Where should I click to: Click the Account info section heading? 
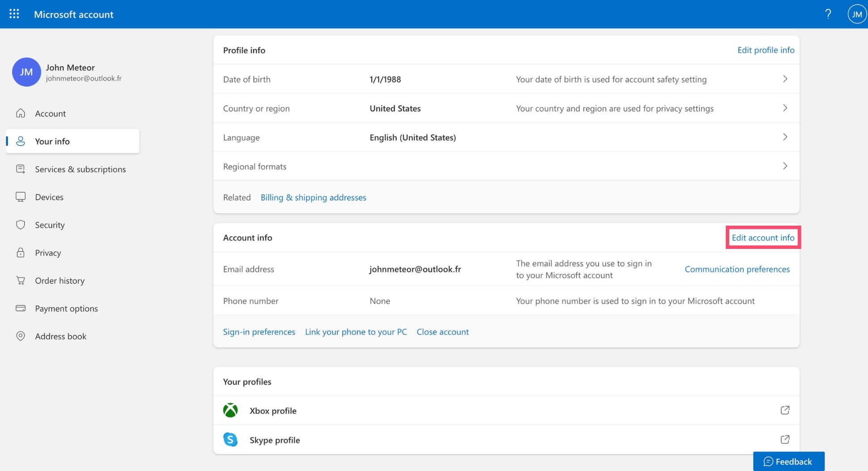[x=247, y=238]
